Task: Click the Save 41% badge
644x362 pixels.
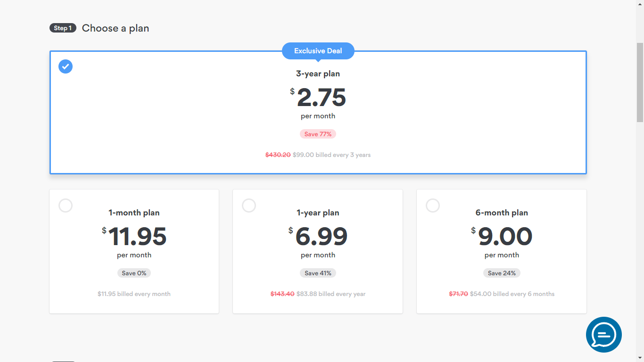Action: [318, 273]
